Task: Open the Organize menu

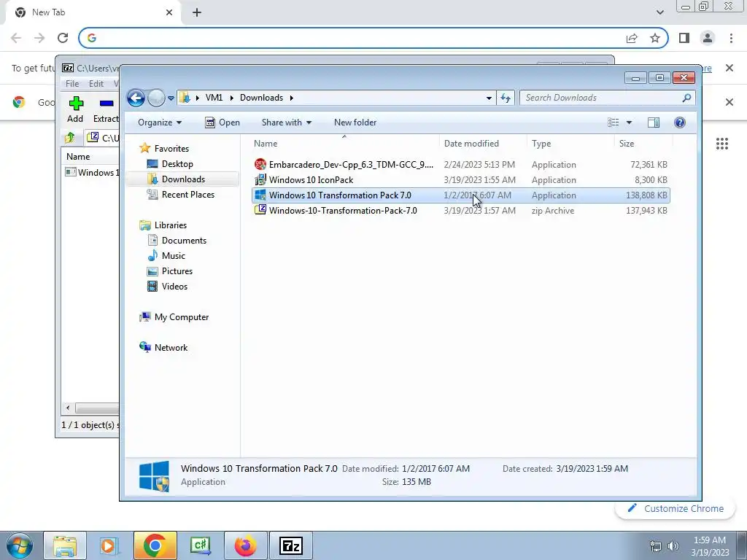Action: tap(160, 122)
